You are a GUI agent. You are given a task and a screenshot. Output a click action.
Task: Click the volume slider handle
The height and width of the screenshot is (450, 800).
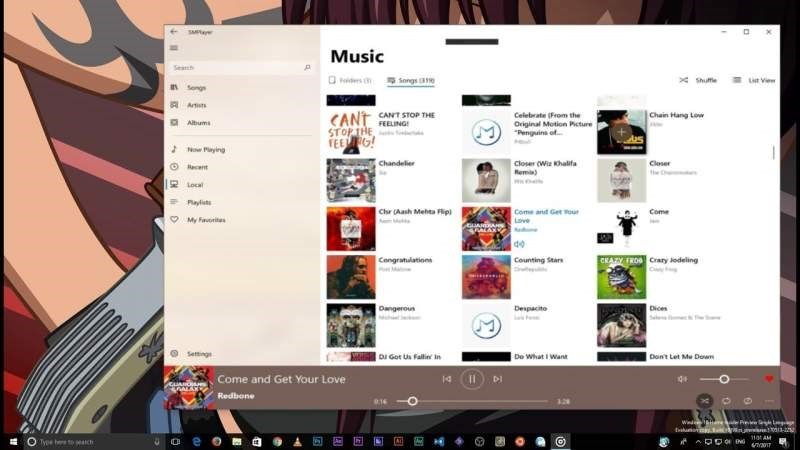point(724,379)
